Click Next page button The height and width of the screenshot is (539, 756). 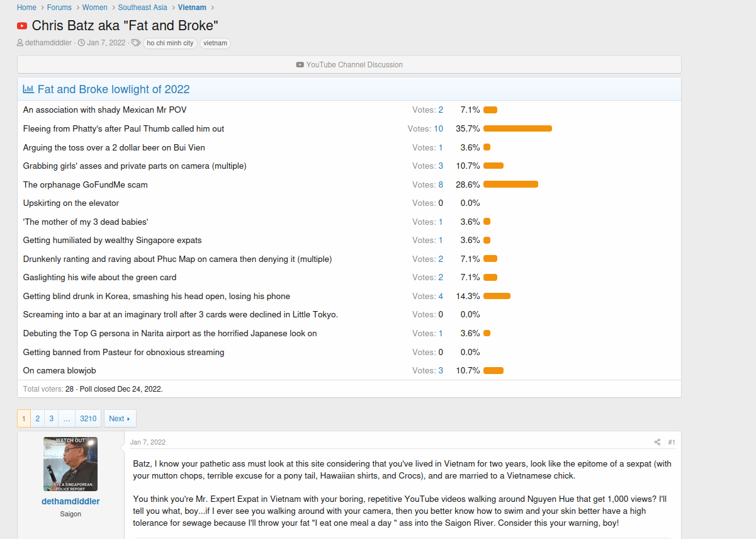point(120,419)
